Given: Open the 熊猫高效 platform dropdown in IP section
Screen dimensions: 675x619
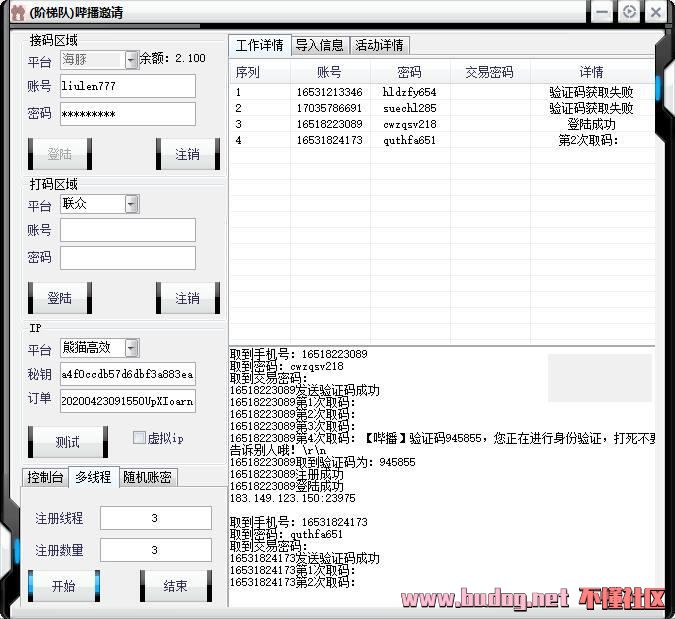Looking at the screenshot, I should click(131, 348).
